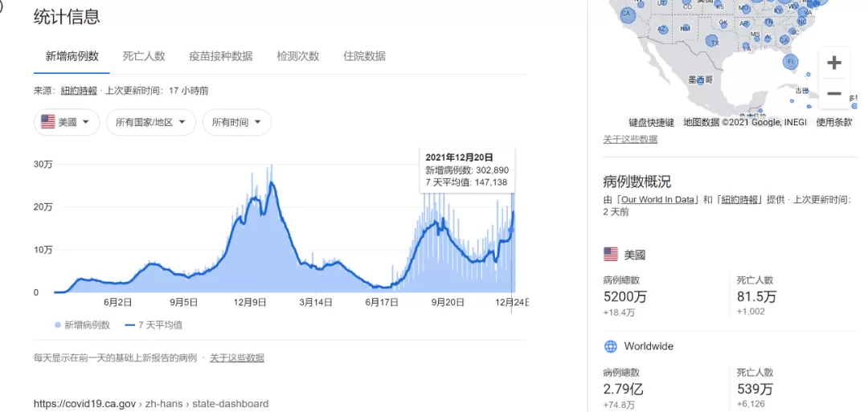Click the 12月9日 axis label
The width and height of the screenshot is (868, 412).
coord(250,303)
